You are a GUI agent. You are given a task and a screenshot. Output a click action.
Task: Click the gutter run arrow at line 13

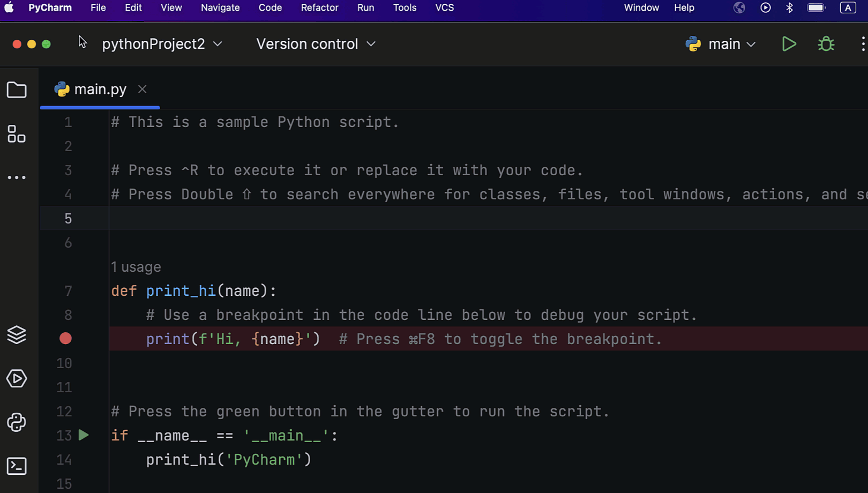84,435
